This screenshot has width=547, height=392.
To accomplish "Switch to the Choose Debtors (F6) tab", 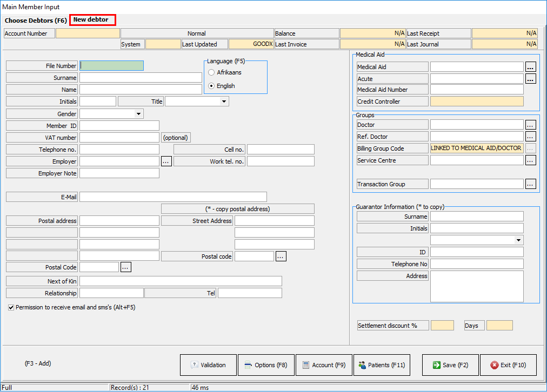I will coord(36,21).
